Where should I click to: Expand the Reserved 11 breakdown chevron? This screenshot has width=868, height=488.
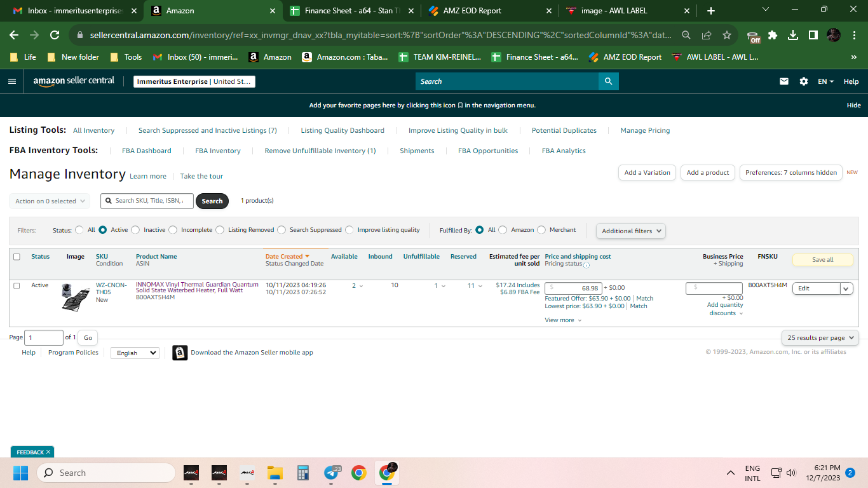click(480, 286)
